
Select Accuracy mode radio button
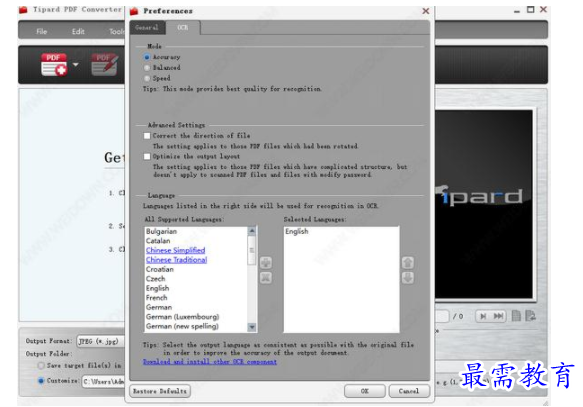coord(147,57)
